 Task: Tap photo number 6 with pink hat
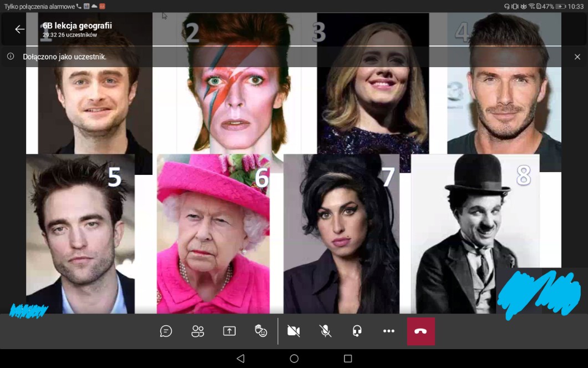[214, 233]
